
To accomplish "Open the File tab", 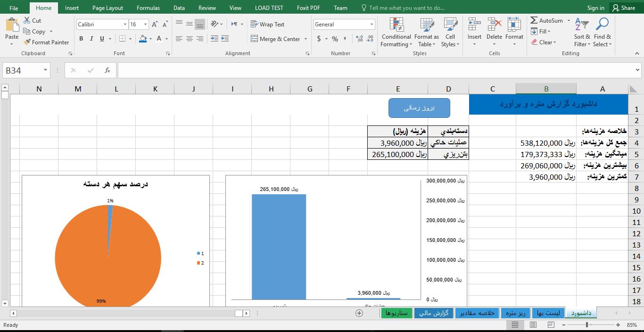I will (14, 8).
